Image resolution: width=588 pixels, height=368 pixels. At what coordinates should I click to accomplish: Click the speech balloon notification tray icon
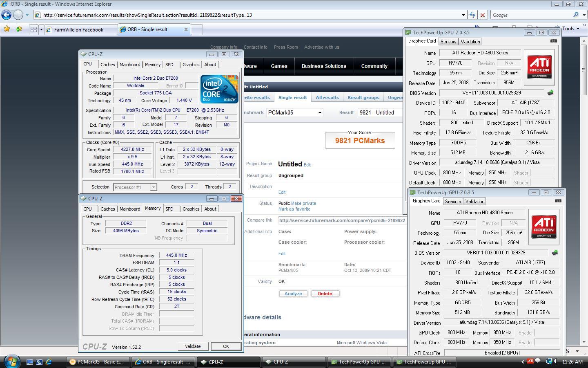click(x=538, y=361)
